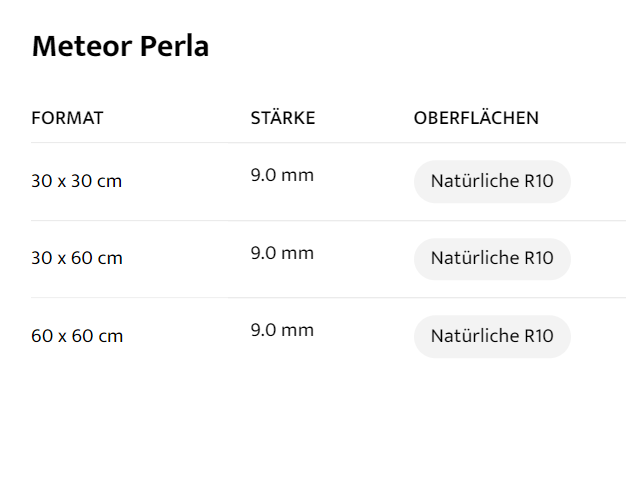Click the "mm" unit in the 30 x 30 row

pyautogui.click(x=298, y=175)
